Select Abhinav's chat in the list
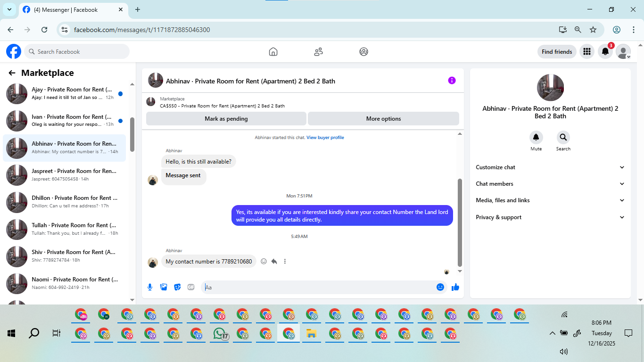This screenshot has height=362, width=644. 65,148
